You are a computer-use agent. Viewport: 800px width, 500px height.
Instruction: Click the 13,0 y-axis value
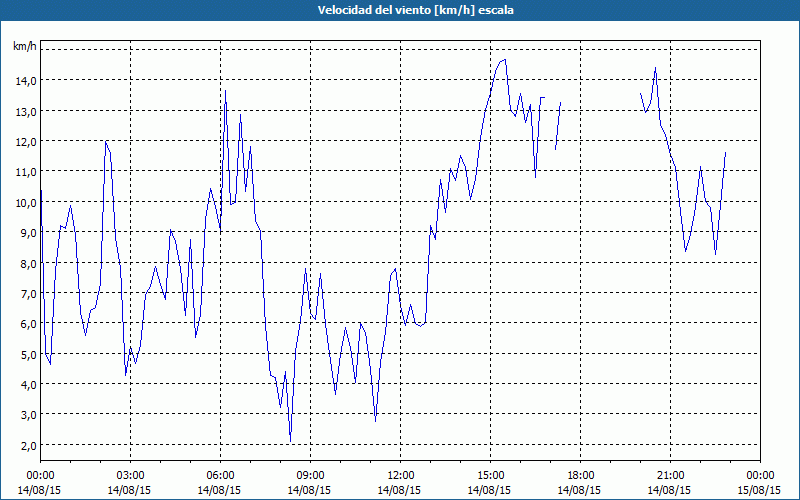pyautogui.click(x=26, y=111)
